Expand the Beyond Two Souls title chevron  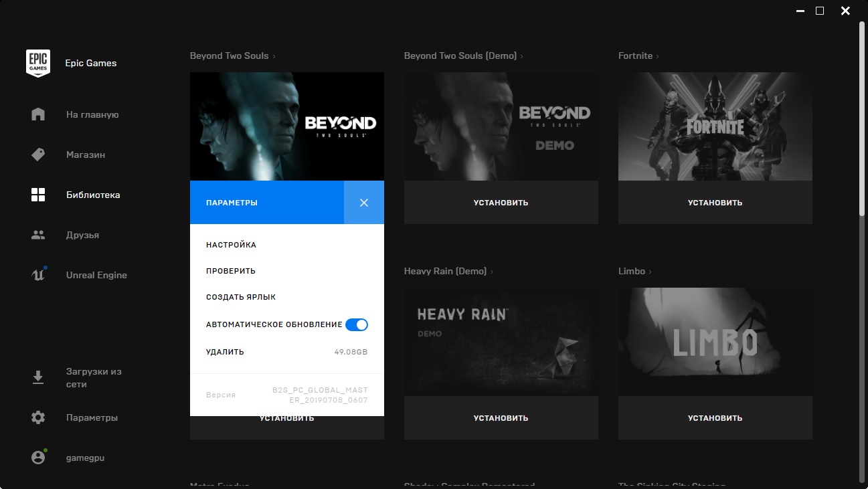[274, 56]
